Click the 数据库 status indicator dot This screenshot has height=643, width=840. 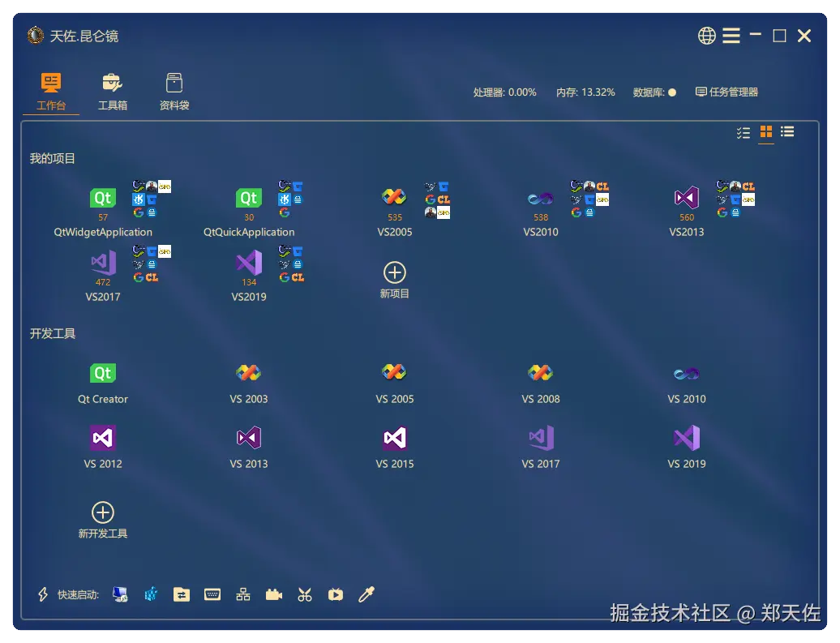coord(672,92)
